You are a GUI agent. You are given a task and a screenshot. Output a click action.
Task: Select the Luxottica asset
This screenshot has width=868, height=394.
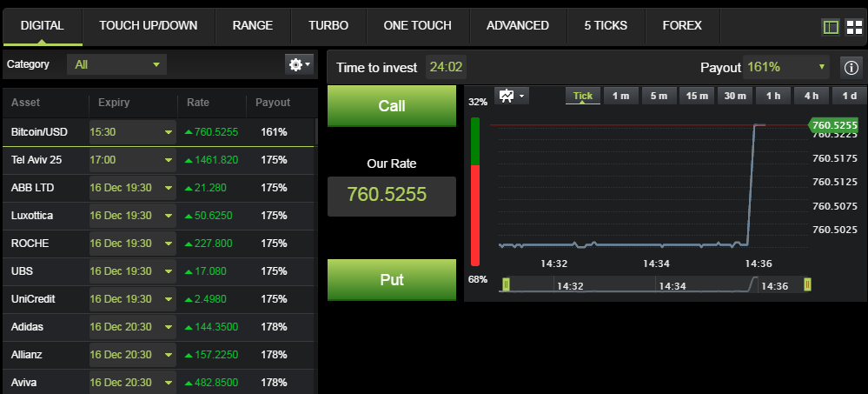(32, 216)
